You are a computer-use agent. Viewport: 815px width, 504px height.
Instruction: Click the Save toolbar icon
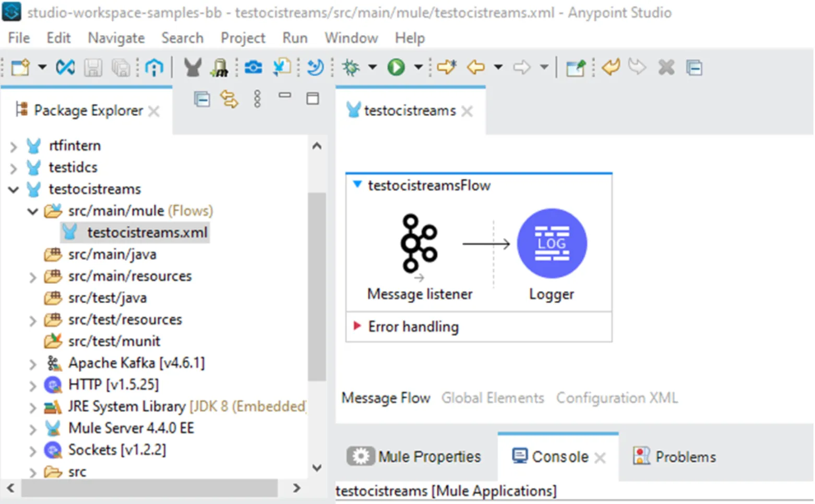[x=93, y=67]
